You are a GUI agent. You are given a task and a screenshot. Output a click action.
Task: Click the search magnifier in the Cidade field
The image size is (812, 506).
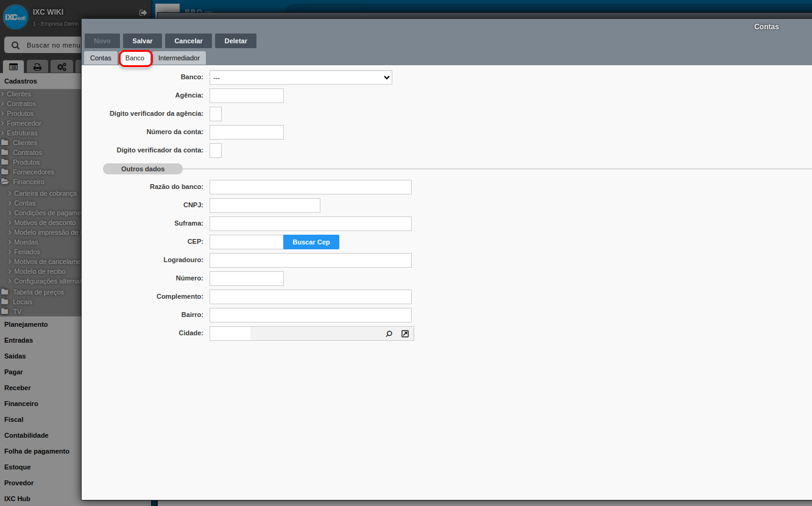click(x=389, y=334)
